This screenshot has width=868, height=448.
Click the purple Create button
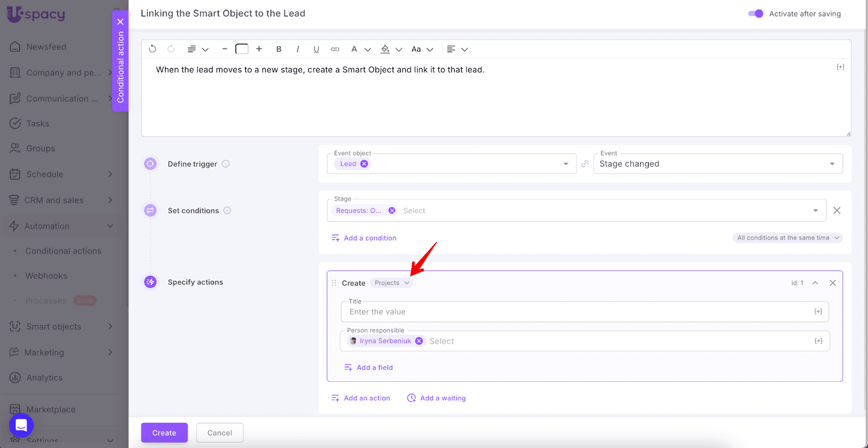164,433
